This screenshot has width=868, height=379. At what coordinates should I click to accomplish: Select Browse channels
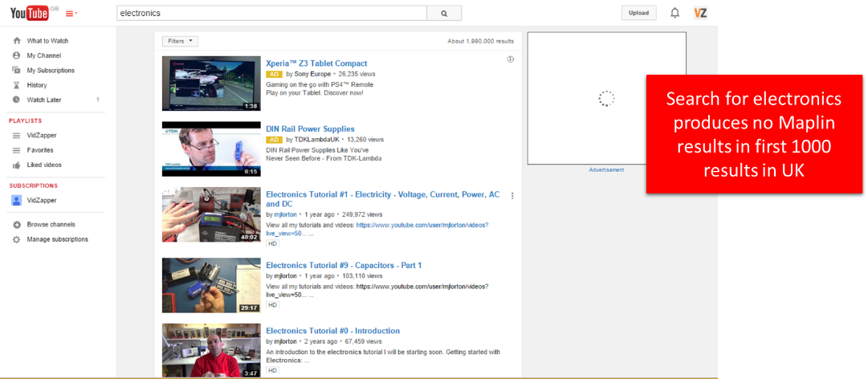(51, 225)
